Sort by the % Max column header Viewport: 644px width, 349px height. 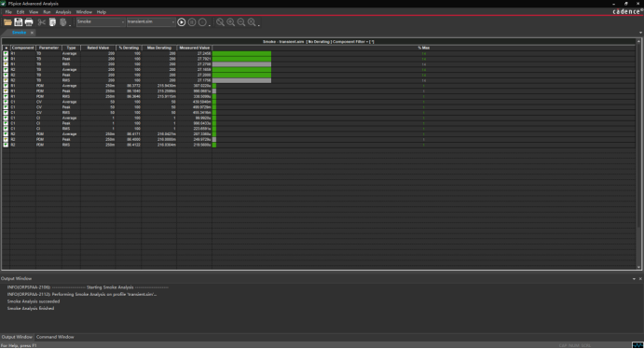click(x=423, y=48)
